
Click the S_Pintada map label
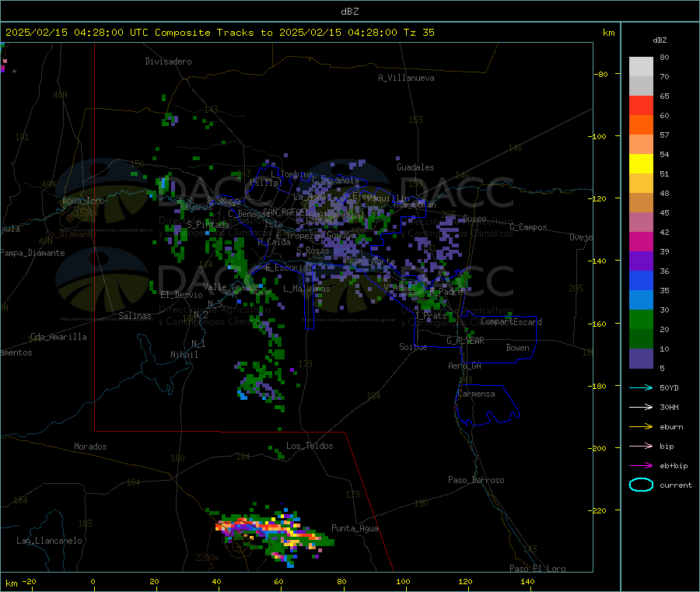coord(208,225)
